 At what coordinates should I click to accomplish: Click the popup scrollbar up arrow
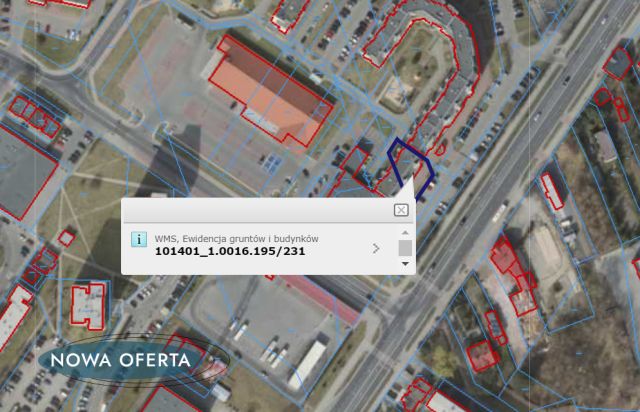pyautogui.click(x=405, y=232)
